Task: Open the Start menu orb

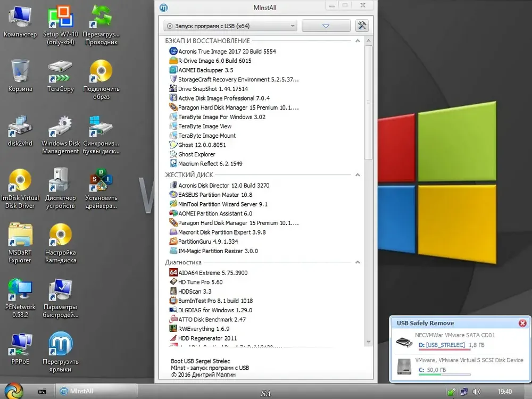Action: click(x=14, y=391)
